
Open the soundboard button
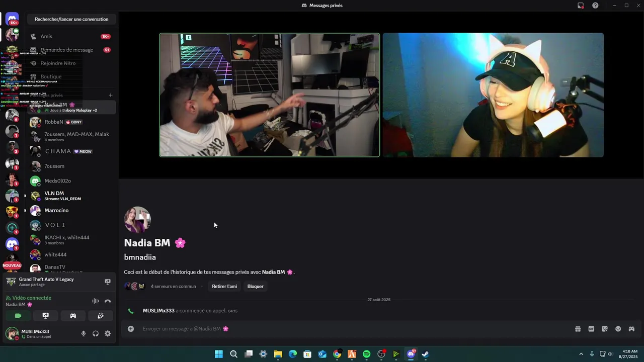[101, 316]
